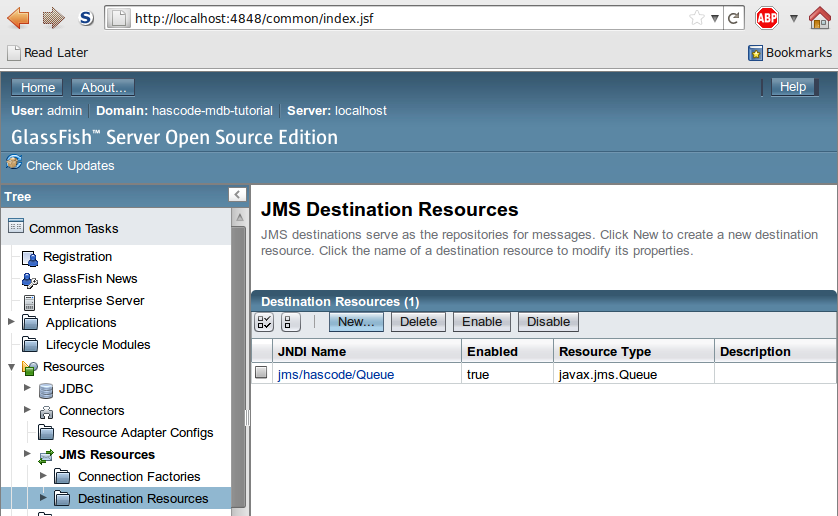Click the Destination Resources folder icon
This screenshot has width=838, height=516.
[x=62, y=498]
